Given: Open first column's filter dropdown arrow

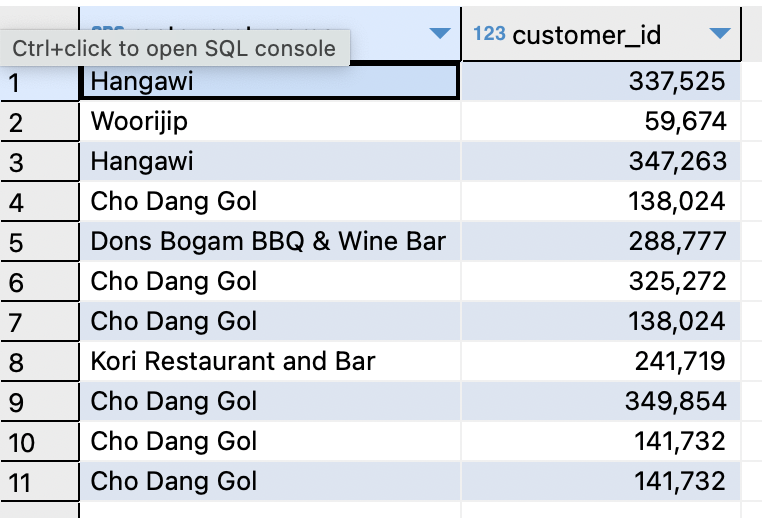Looking at the screenshot, I should click(440, 33).
